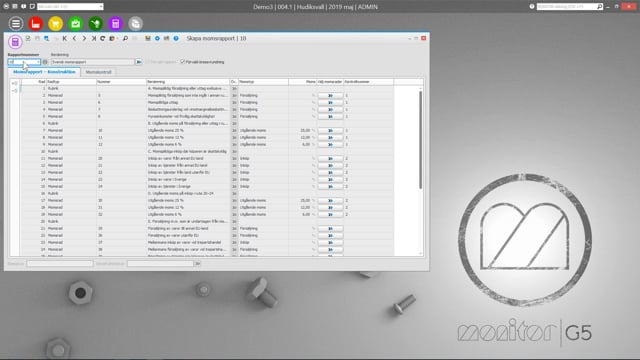Go to next record arrow
Screen dimensions: 640x360
point(84,38)
